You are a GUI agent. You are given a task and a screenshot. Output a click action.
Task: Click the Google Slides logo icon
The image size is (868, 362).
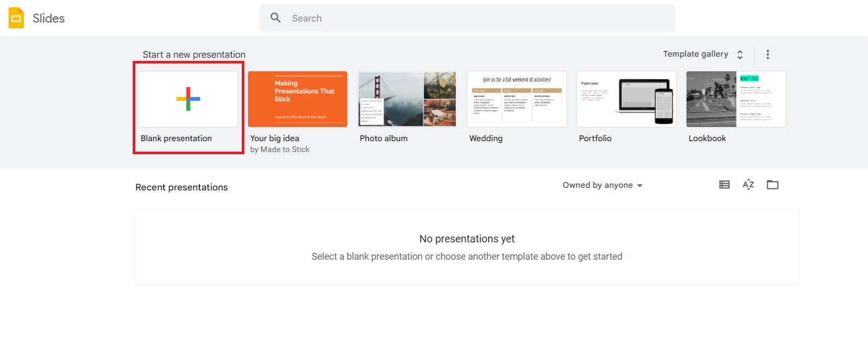(x=16, y=18)
